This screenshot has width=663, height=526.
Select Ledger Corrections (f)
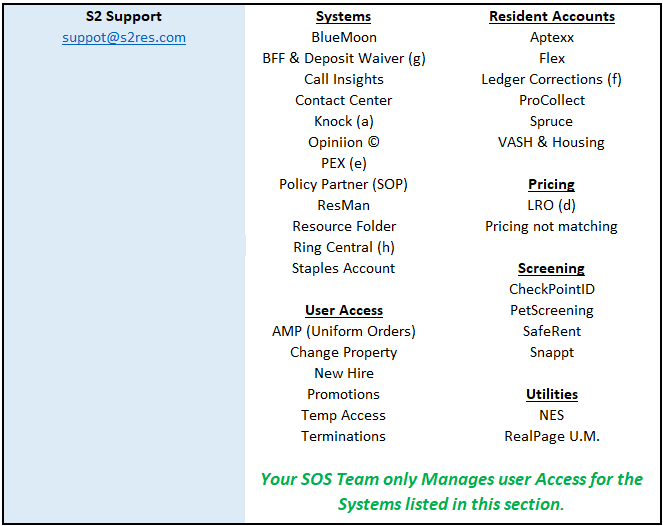(551, 79)
